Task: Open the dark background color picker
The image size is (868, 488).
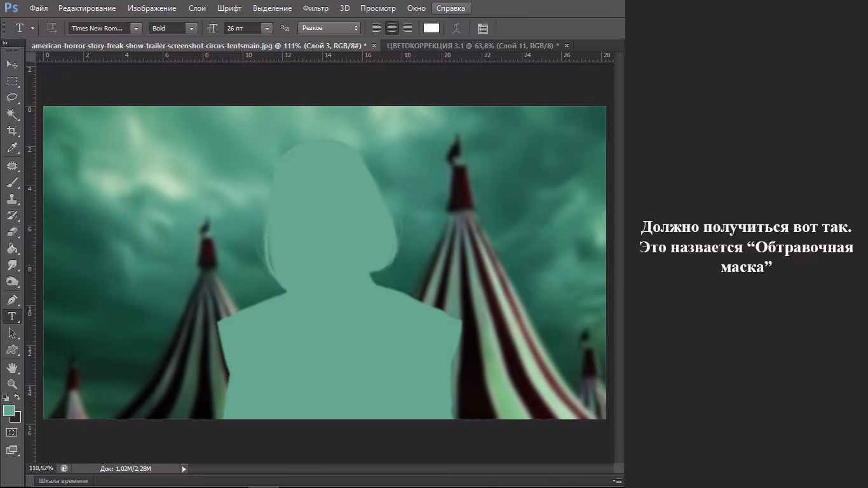Action: tap(17, 418)
